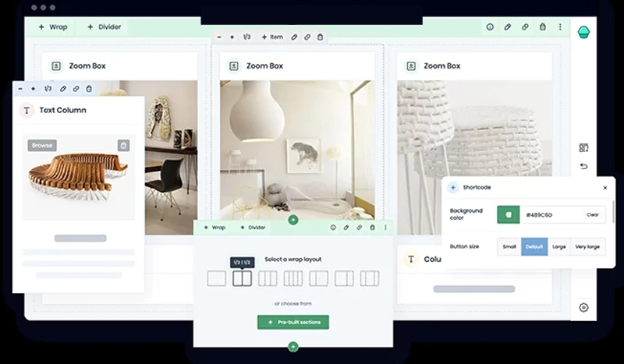
Task: Open settings gear in right sidebar
Action: [583, 307]
